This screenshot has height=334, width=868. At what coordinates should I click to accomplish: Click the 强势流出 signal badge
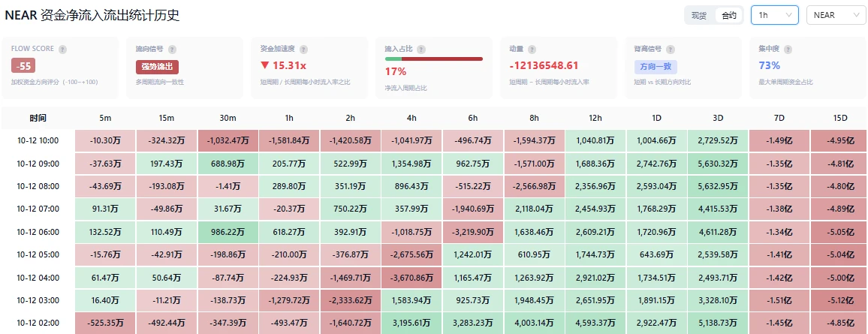tap(157, 67)
